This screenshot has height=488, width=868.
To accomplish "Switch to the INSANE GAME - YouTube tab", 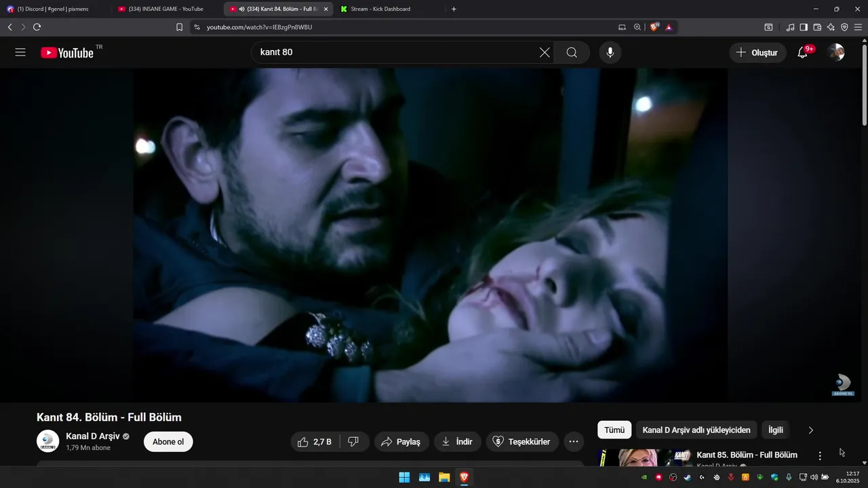I will point(166,9).
